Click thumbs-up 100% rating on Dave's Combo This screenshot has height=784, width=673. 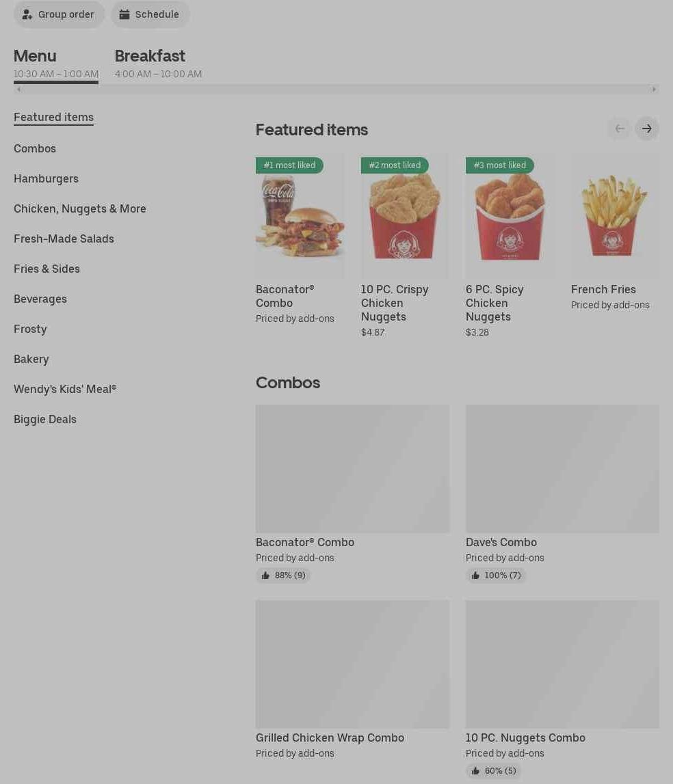pos(495,575)
